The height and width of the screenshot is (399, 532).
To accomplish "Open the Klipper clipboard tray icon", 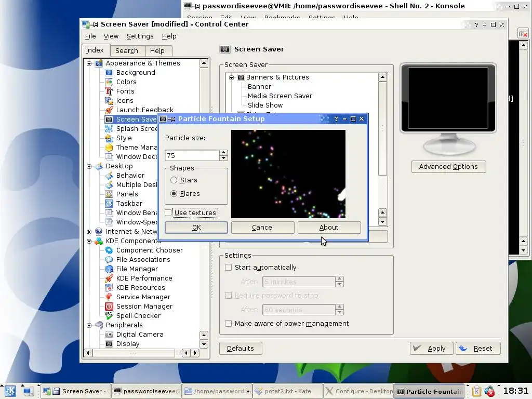I will pos(476,392).
